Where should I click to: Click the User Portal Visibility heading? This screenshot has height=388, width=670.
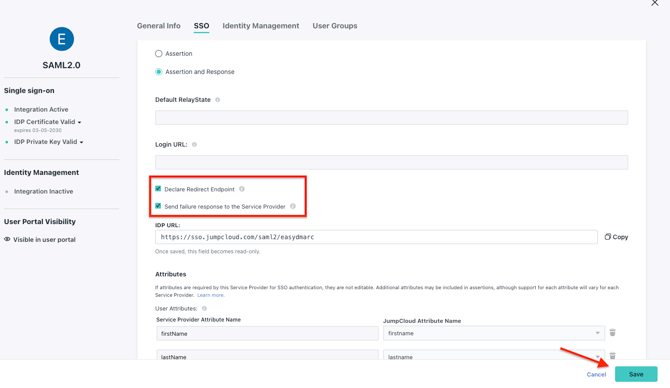[40, 221]
